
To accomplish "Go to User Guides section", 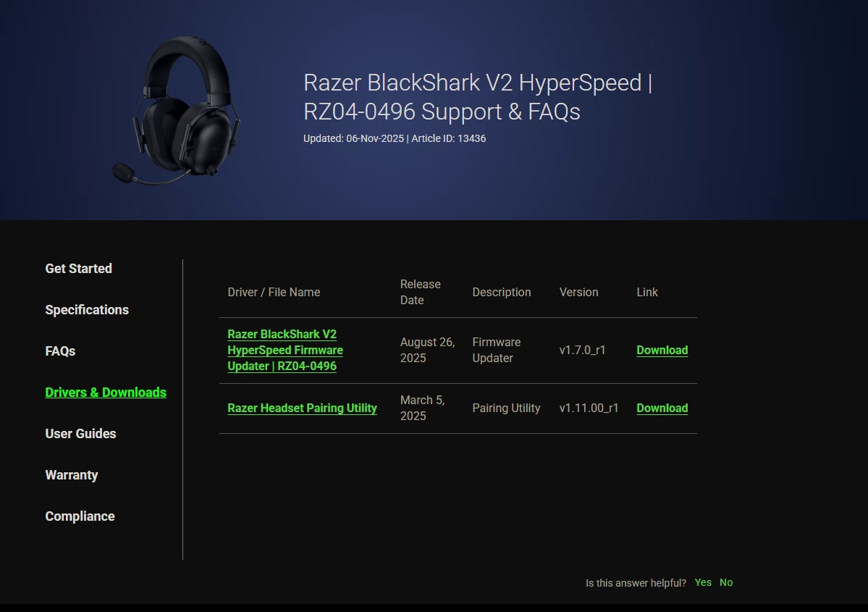I will pyautogui.click(x=81, y=434).
